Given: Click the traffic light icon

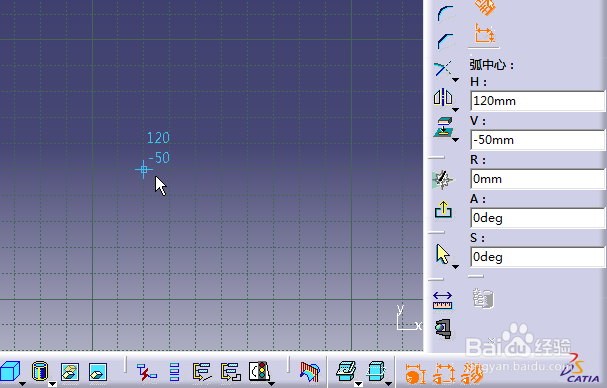Looking at the screenshot, I should [259, 371].
